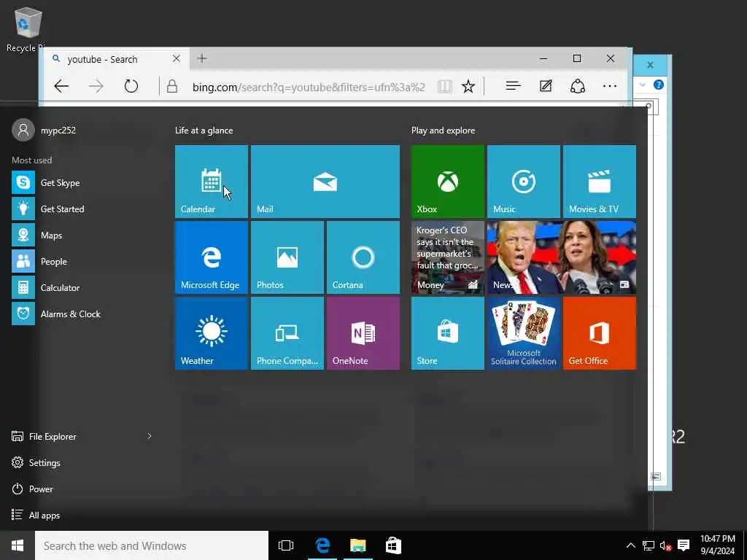The width and height of the screenshot is (747, 560).
Task: Open the Action Center notifications icon
Action: (684, 545)
